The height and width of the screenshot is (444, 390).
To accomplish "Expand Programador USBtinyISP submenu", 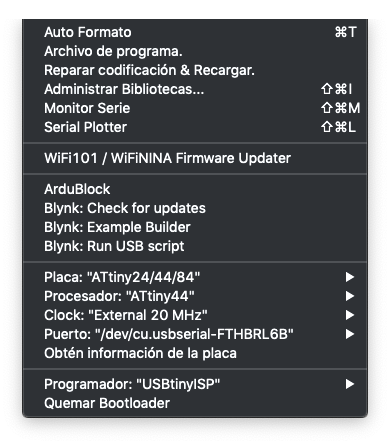I will pyautogui.click(x=195, y=384).
